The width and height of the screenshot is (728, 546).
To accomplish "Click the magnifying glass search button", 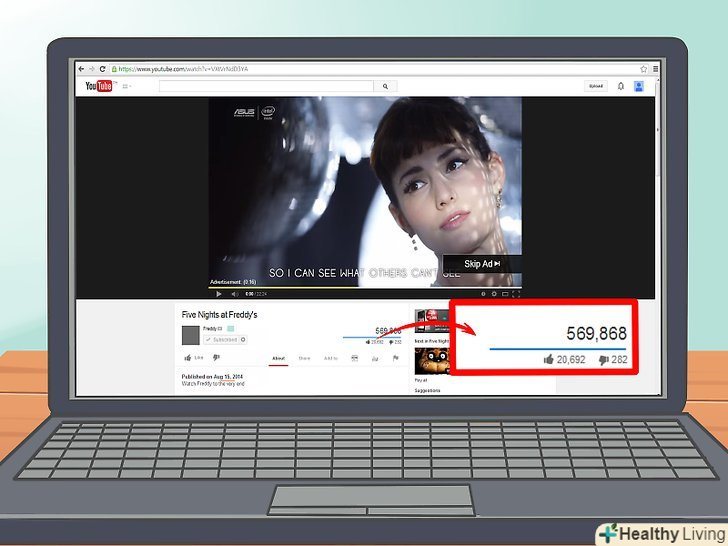I will click(x=385, y=86).
